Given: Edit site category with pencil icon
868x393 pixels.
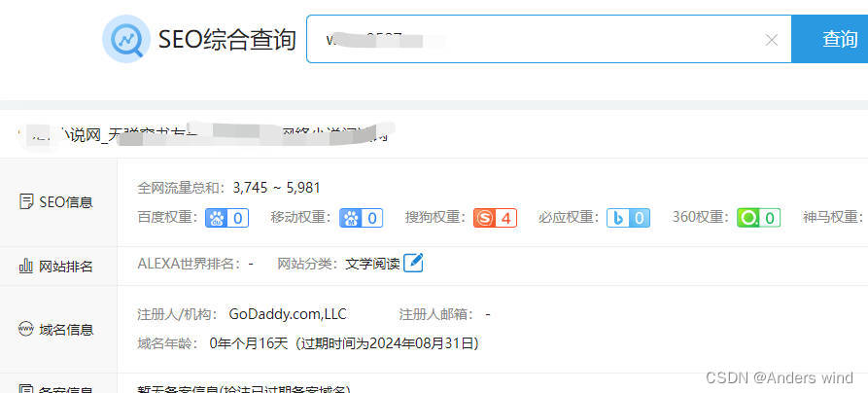Looking at the screenshot, I should pos(413,263).
